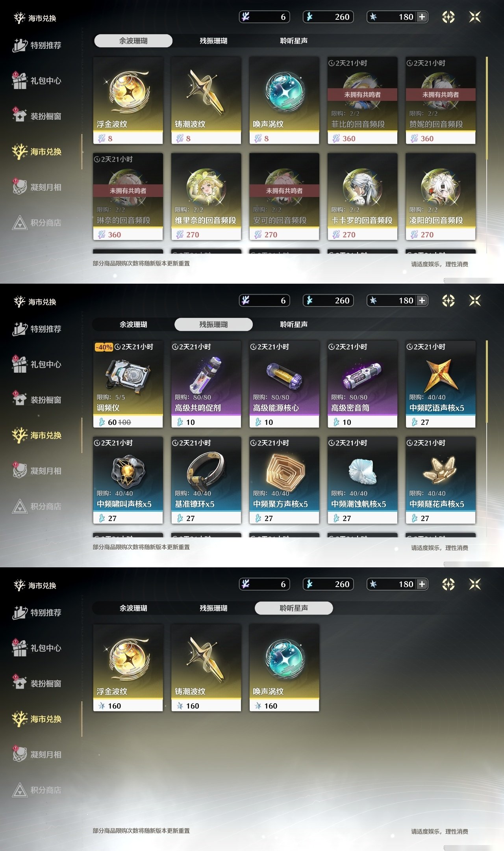Click the highlighted 余波珊瑚 tab
Viewport: 504px width, 851px height.
(133, 41)
